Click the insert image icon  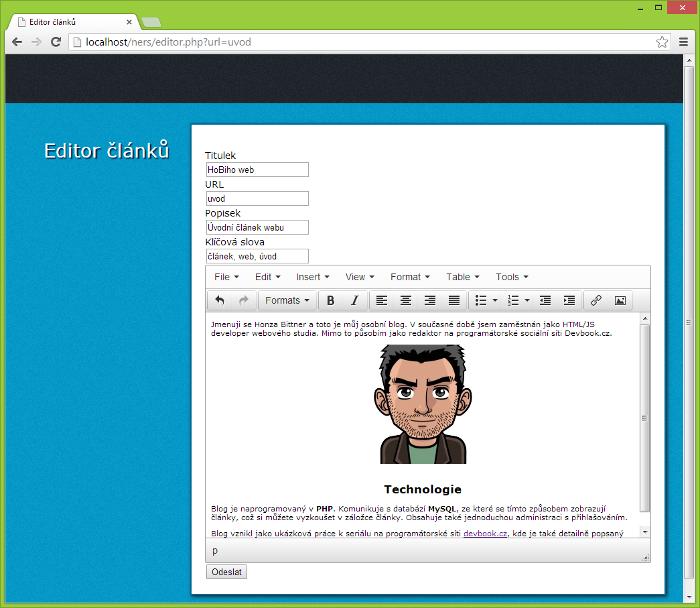(x=620, y=300)
